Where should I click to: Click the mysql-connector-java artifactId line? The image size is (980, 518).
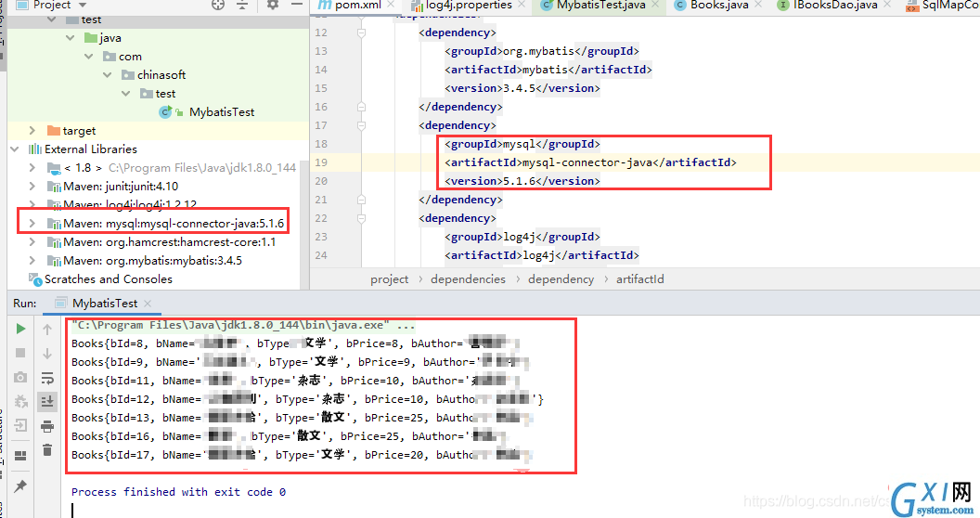tap(590, 162)
